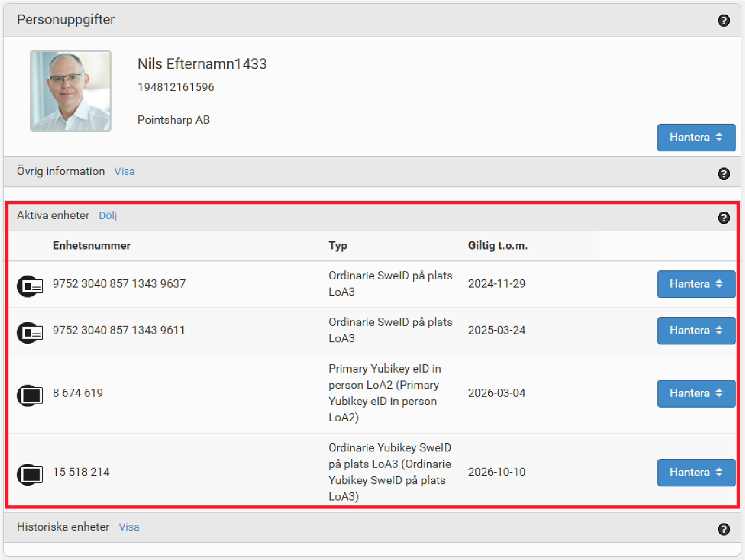Click Yubikey icon for device 15 518 214
The width and height of the screenshot is (745, 560).
pos(30,474)
